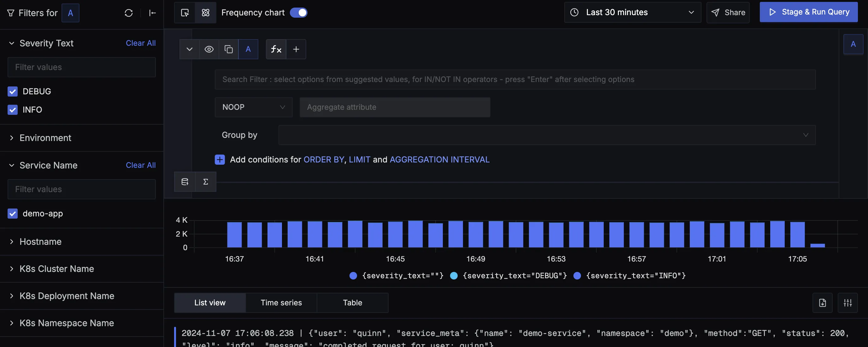
Task: Click the INFO severity legend swatch
Action: [577, 276]
